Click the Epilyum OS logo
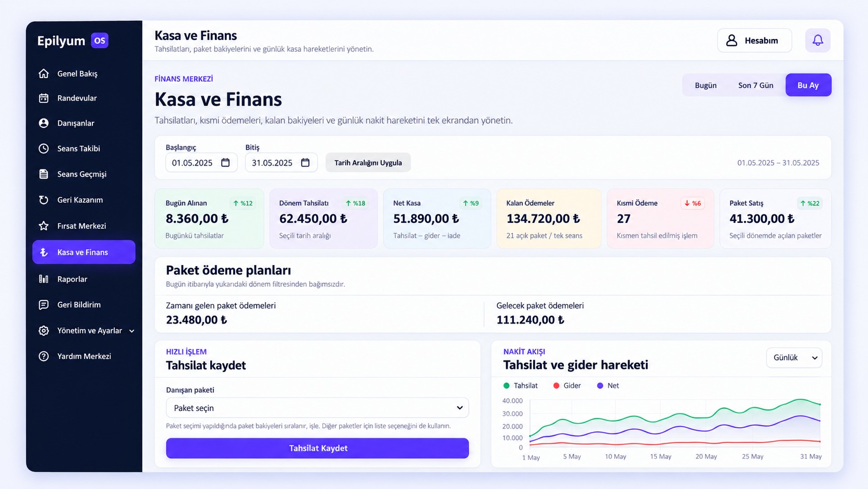This screenshot has height=489, width=868. [73, 41]
